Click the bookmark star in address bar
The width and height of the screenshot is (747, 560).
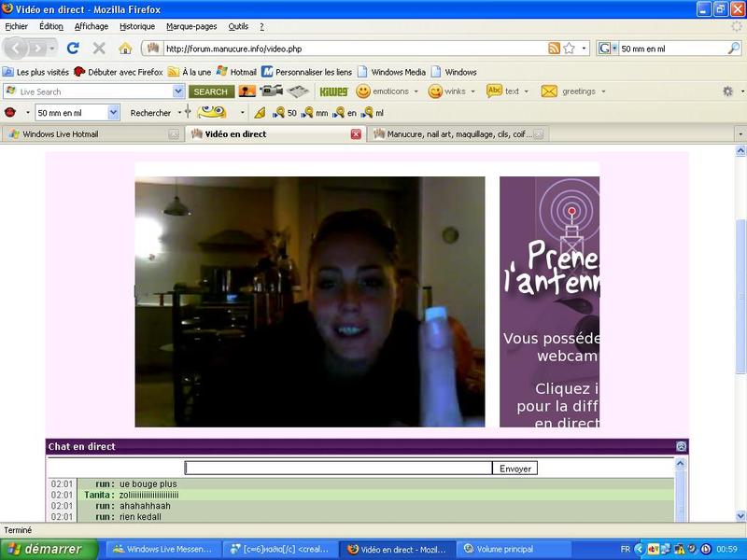point(569,49)
